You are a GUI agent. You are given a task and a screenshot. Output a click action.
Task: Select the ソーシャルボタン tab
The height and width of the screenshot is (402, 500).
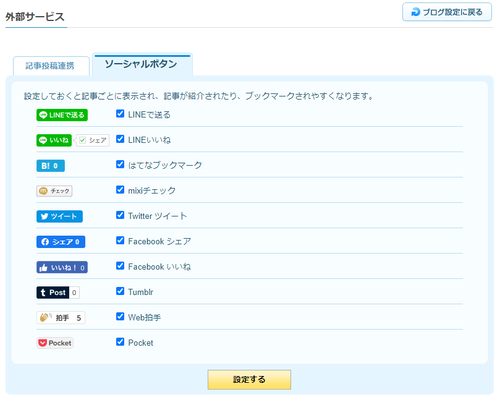[142, 64]
